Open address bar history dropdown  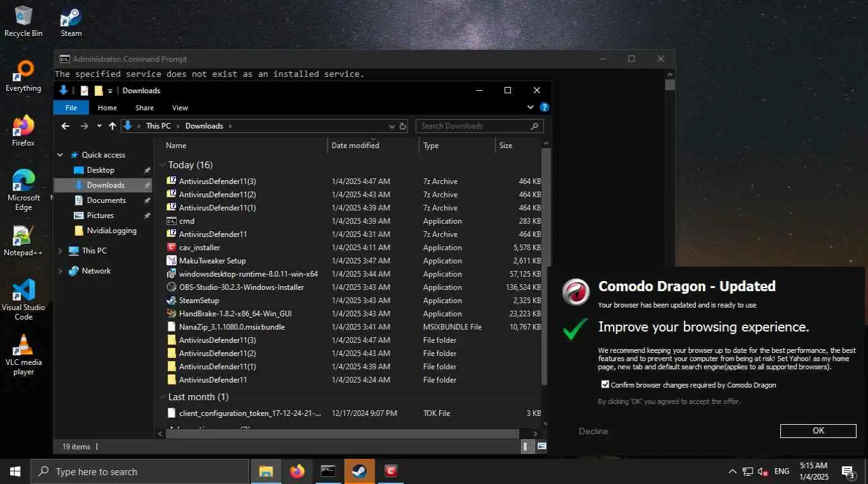(392, 126)
